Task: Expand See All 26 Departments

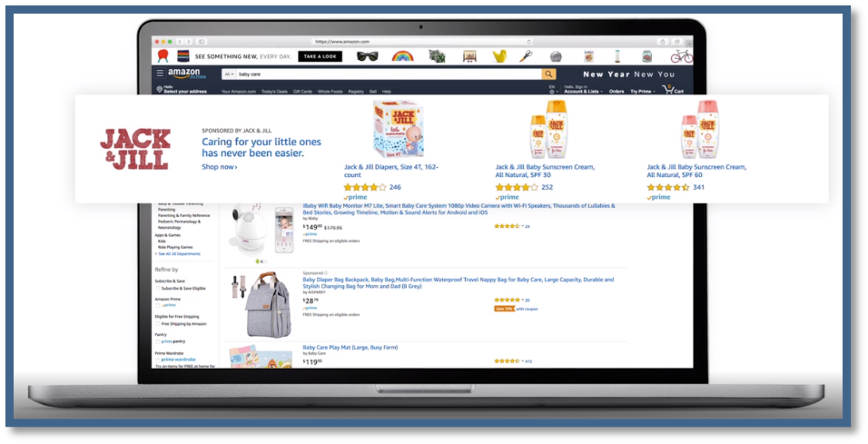Action: pyautogui.click(x=177, y=253)
